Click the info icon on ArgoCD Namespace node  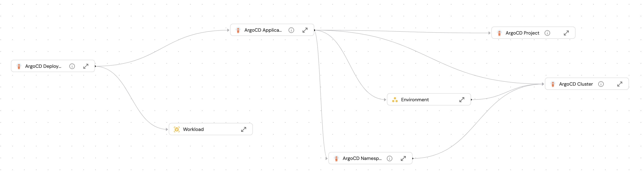[x=390, y=159]
